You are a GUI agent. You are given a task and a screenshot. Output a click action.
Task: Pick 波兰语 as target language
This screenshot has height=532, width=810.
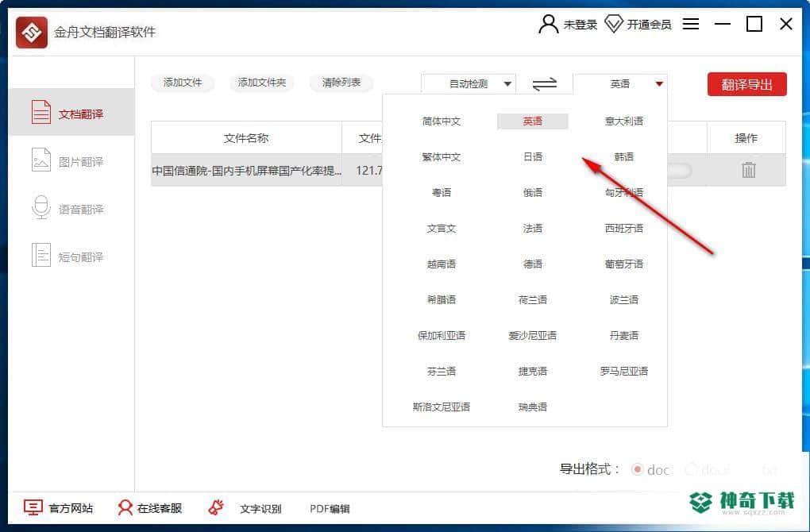tap(624, 299)
